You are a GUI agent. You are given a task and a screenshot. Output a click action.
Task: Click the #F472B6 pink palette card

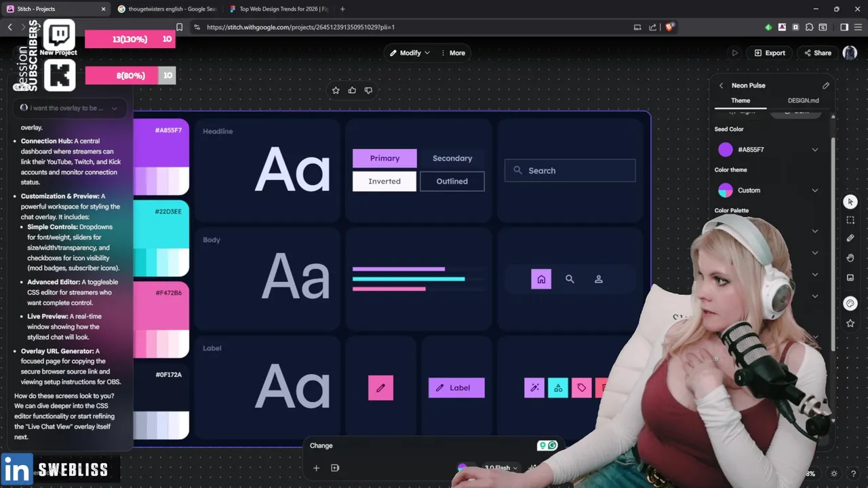point(161,320)
